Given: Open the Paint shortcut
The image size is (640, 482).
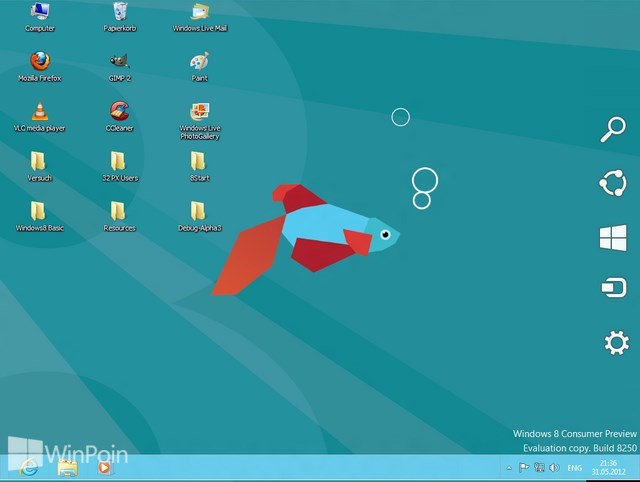Looking at the screenshot, I should (x=200, y=67).
